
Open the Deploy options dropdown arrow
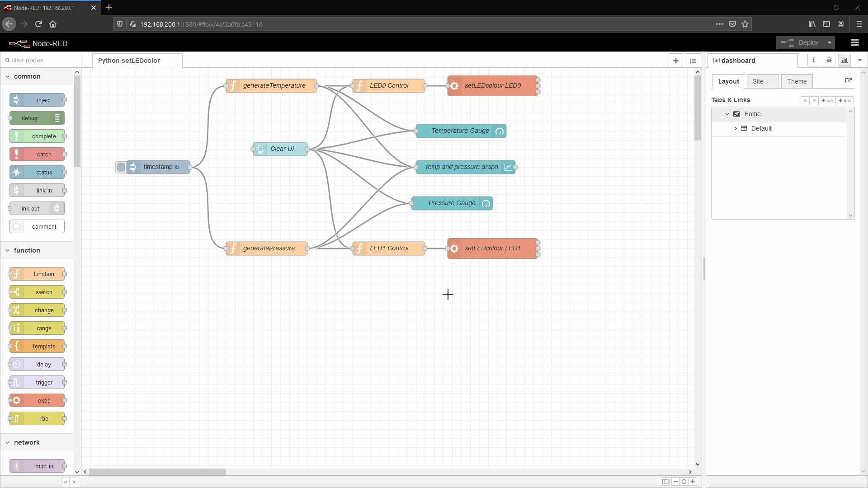coord(829,42)
